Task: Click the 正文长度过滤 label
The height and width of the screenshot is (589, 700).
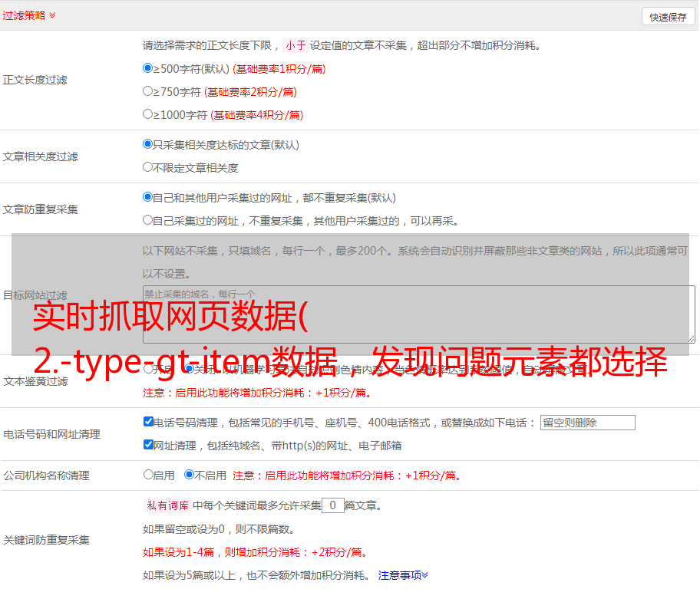Action: tap(35, 80)
